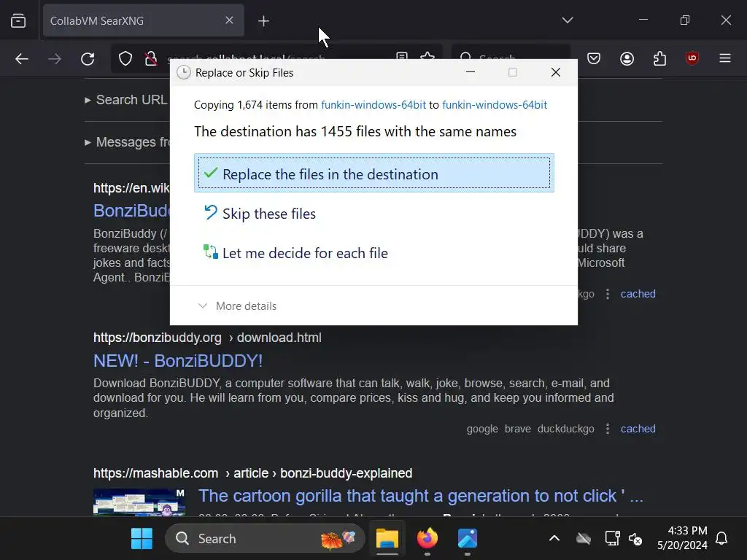This screenshot has height=560, width=747.
Task: Open the extensions puzzle icon
Action: (x=659, y=58)
